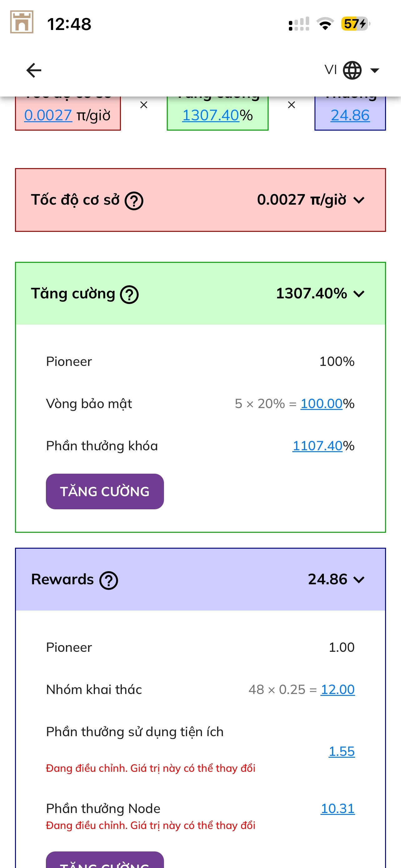
Task: Click the 1307.40 link in green summary box
Action: [x=210, y=115]
